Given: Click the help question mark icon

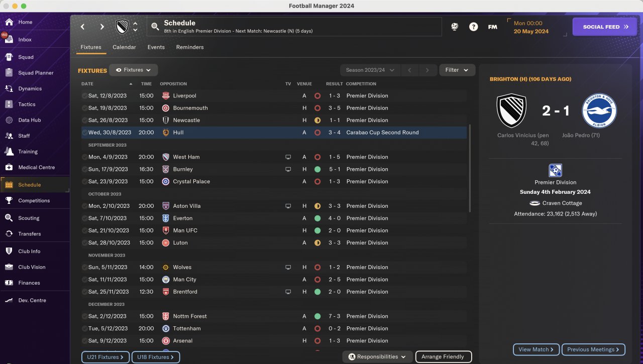Looking at the screenshot, I should coord(473,27).
